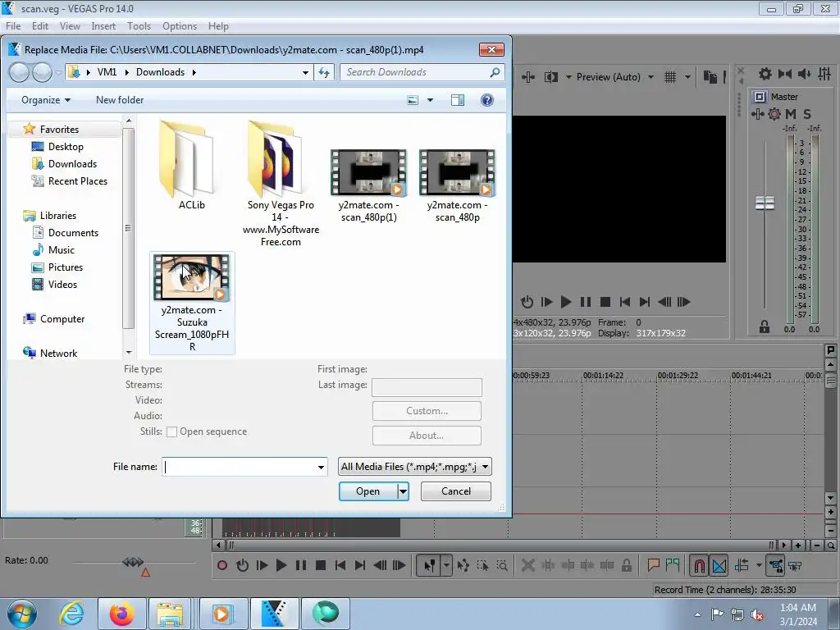Open Video Output FX in VEGAS preview toolbar
The image size is (840, 630).
[x=528, y=77]
